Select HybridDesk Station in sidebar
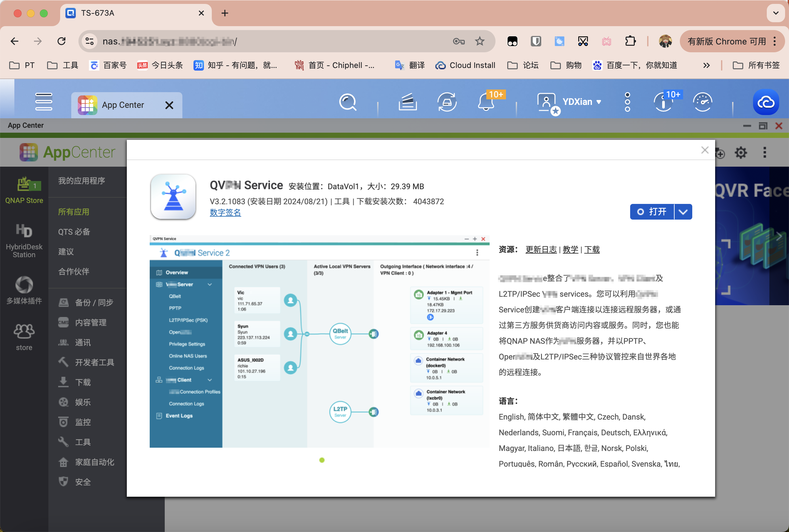 (x=24, y=240)
